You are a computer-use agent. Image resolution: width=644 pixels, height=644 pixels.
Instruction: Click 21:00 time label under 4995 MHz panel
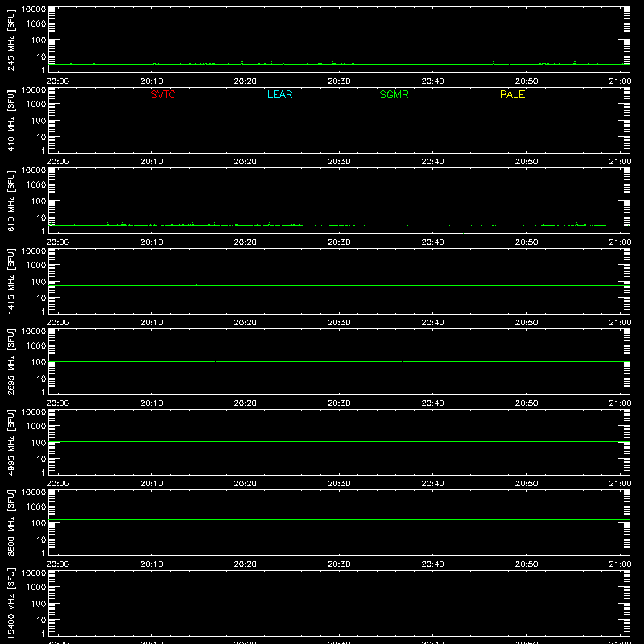click(x=620, y=484)
